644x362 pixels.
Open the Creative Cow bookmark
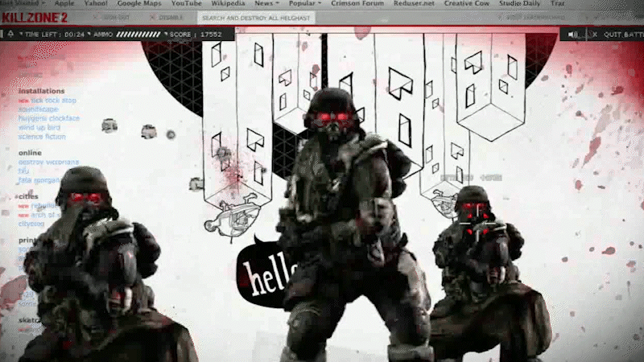[x=467, y=3]
